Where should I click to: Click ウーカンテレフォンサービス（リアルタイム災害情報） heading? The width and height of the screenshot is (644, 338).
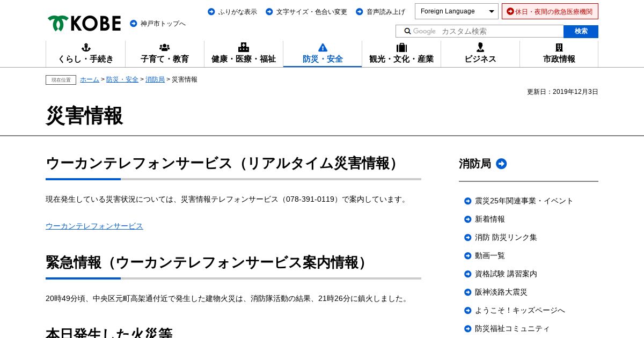point(224,163)
